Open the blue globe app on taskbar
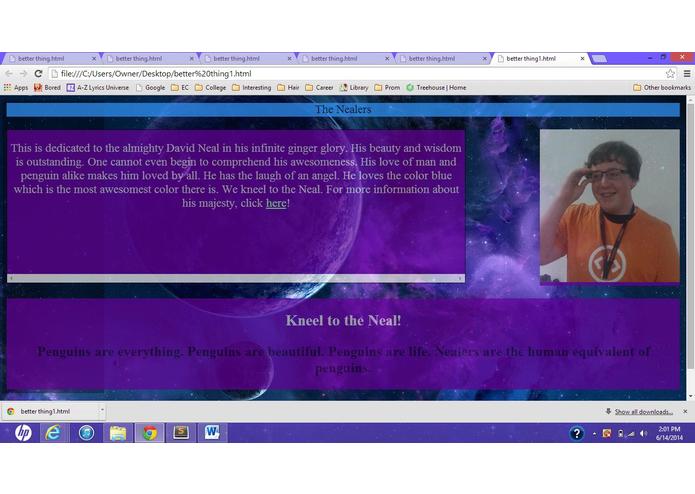The width and height of the screenshot is (695, 494). [x=86, y=432]
